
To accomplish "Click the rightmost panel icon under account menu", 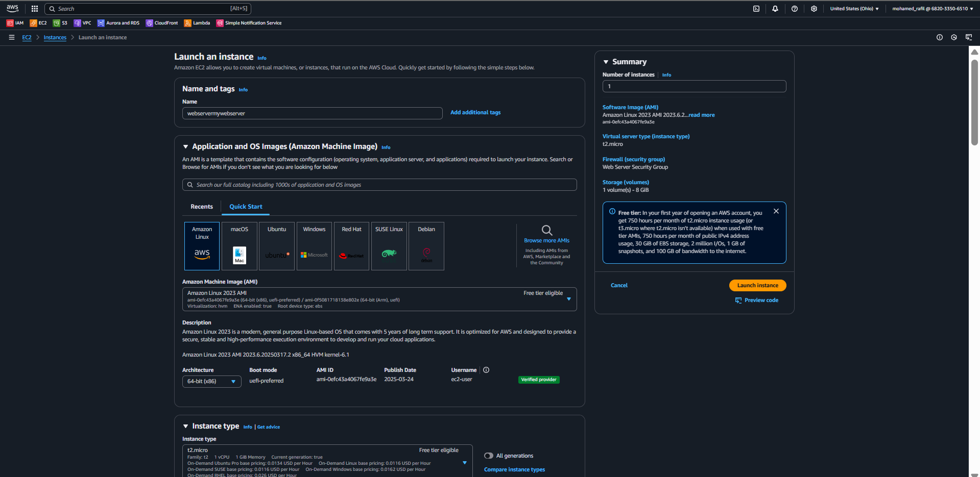I will (969, 37).
